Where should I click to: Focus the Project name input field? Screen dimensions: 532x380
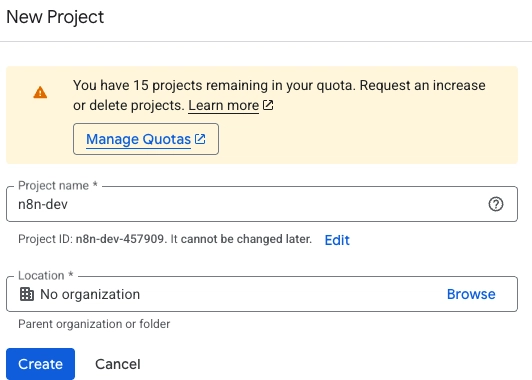[262, 204]
